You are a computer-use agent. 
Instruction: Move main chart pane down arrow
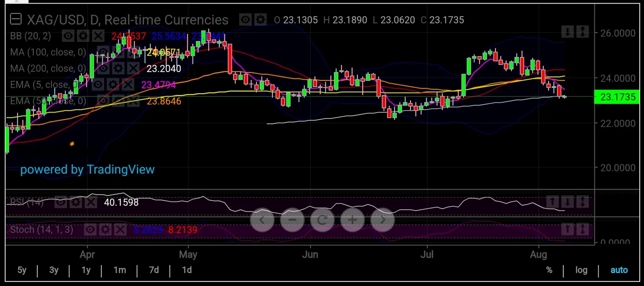[567, 32]
